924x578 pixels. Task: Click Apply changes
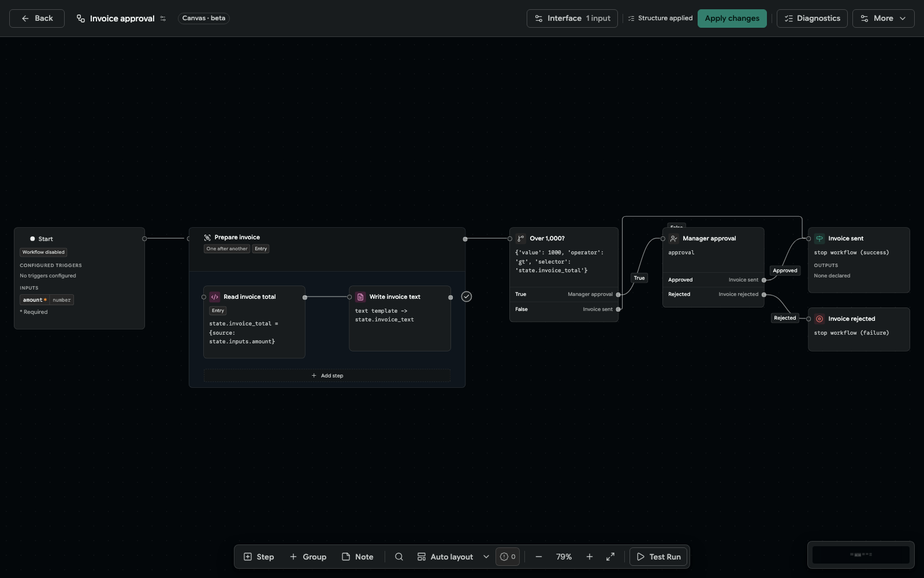click(732, 18)
